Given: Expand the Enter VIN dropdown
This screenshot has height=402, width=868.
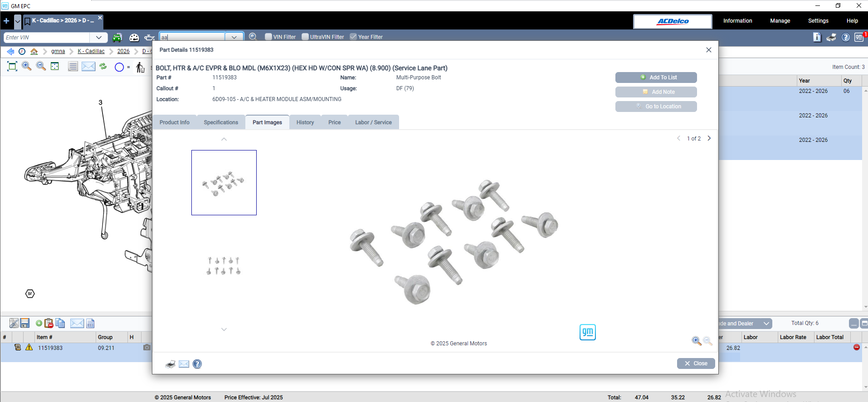Looking at the screenshot, I should tap(99, 38).
